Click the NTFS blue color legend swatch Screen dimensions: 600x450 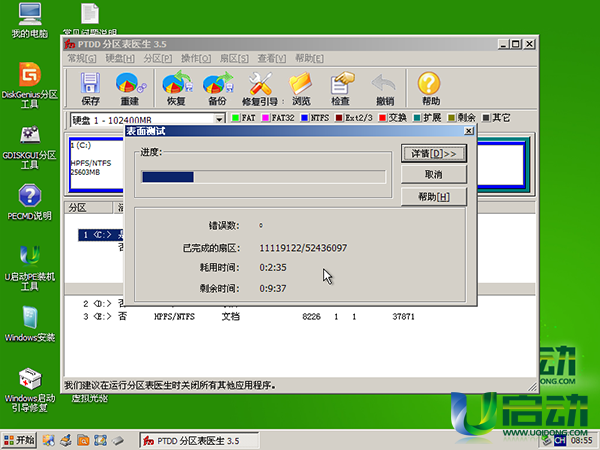pyautogui.click(x=304, y=117)
